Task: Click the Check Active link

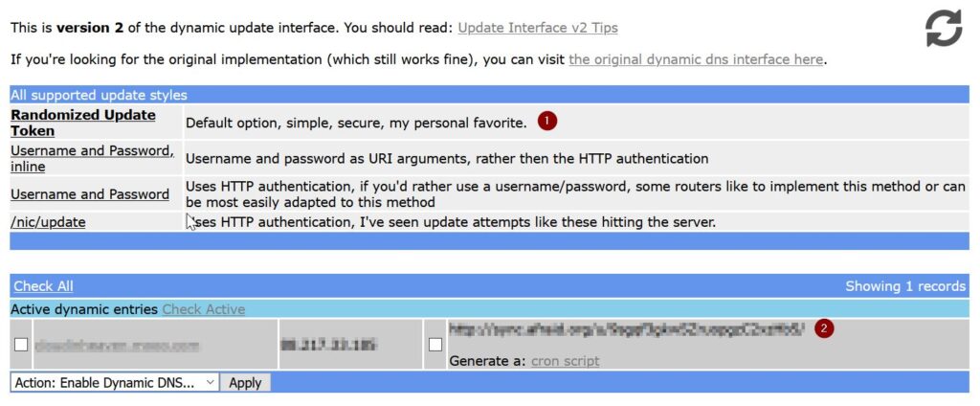Action: pyautogui.click(x=203, y=309)
